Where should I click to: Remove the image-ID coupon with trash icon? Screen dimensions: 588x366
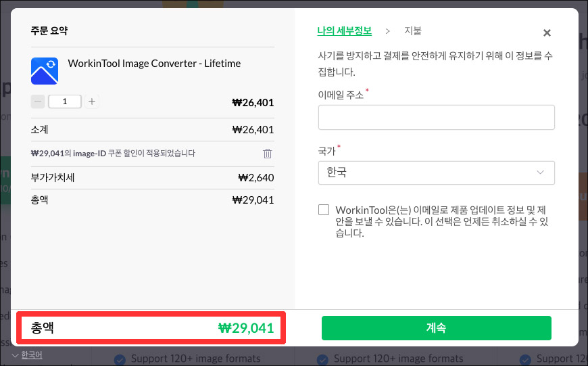tap(268, 153)
